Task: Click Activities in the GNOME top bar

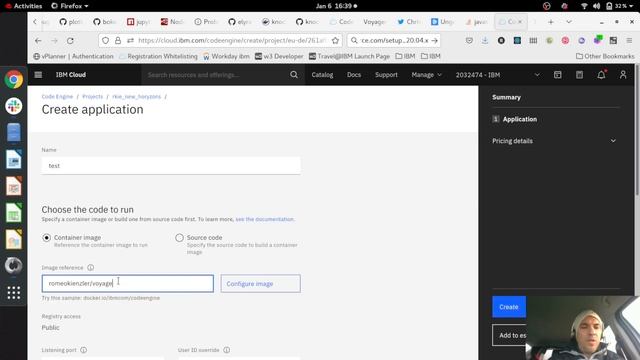Action: click(24, 6)
